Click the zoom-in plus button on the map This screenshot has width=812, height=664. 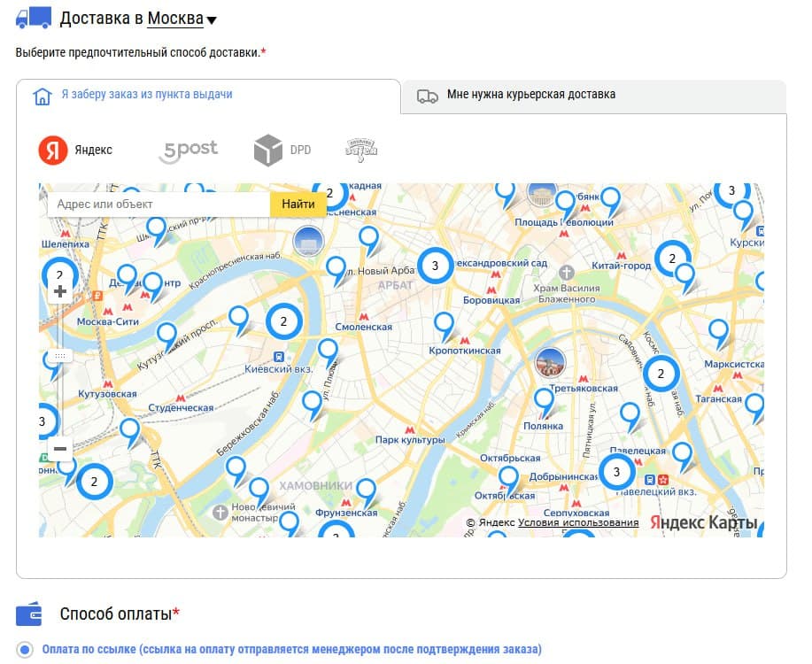pos(58,290)
